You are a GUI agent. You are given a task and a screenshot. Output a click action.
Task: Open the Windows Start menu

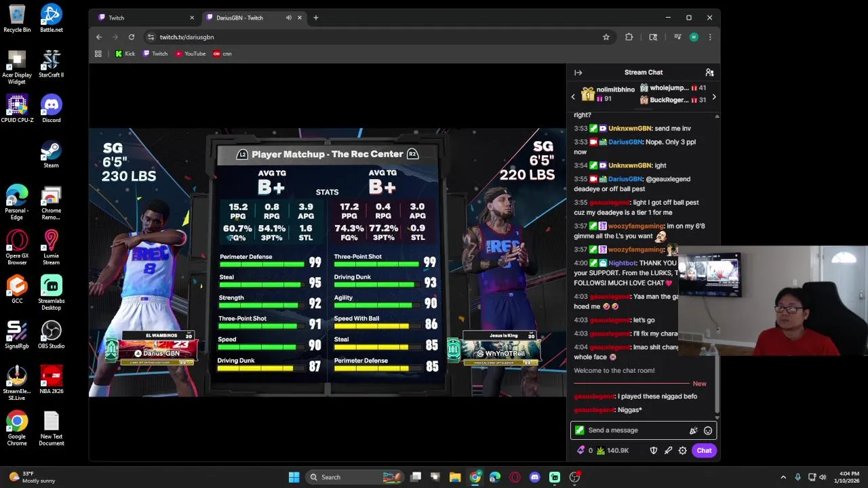[294, 477]
